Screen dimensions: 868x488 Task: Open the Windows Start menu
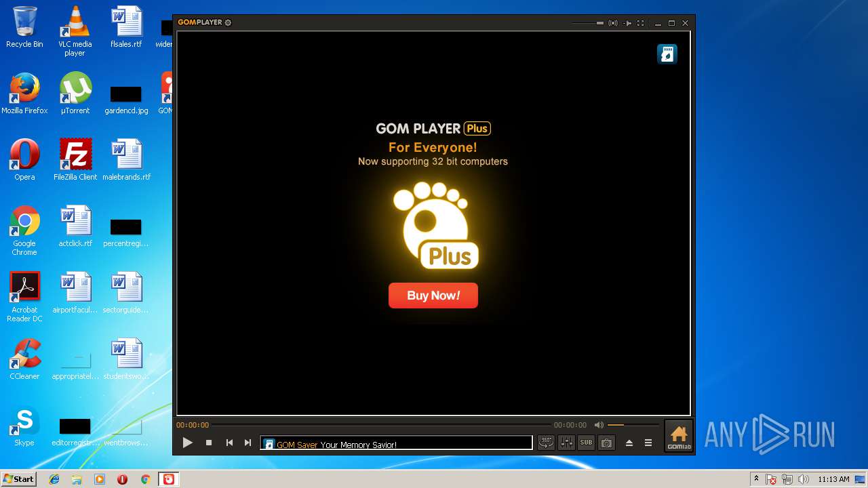pos(18,479)
